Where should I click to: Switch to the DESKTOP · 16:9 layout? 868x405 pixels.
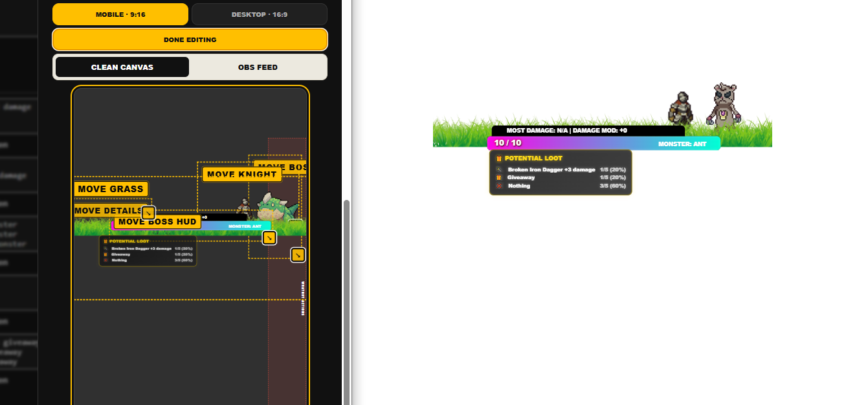pyautogui.click(x=259, y=14)
